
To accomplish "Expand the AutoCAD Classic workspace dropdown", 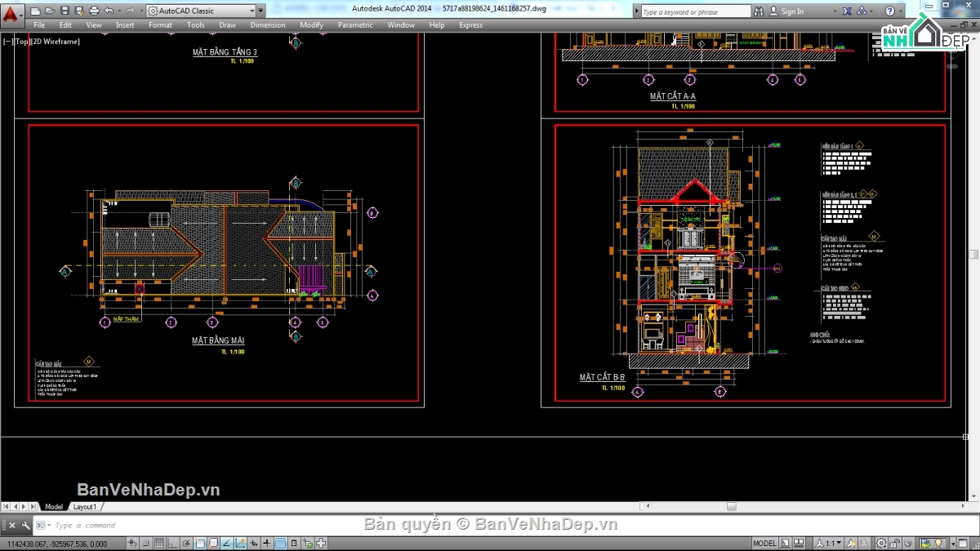I will point(261,11).
